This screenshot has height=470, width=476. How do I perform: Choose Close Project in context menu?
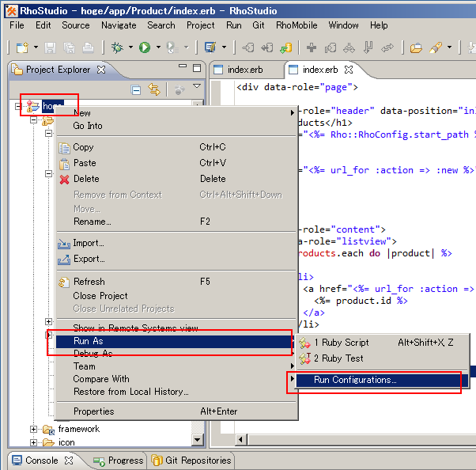[176, 296]
